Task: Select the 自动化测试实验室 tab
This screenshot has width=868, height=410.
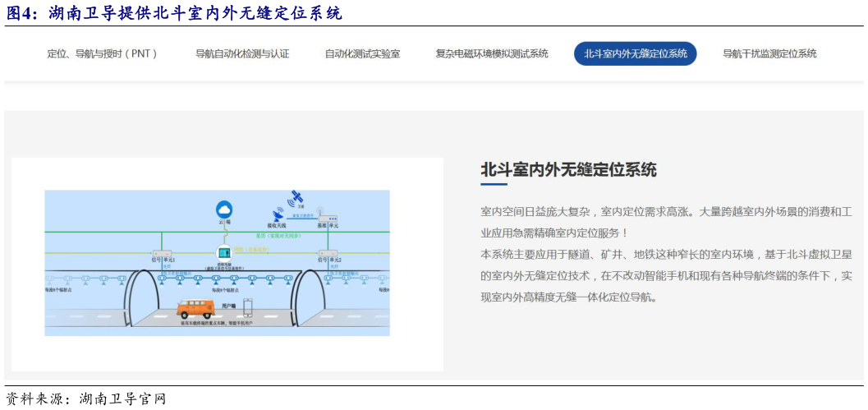Action: point(362,53)
